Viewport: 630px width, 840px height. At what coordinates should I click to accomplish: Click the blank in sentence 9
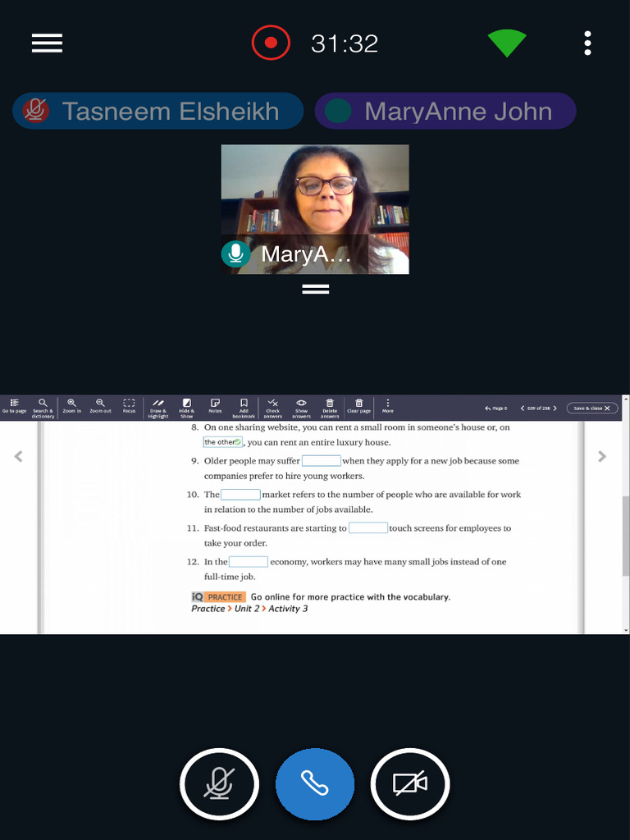pos(322,461)
